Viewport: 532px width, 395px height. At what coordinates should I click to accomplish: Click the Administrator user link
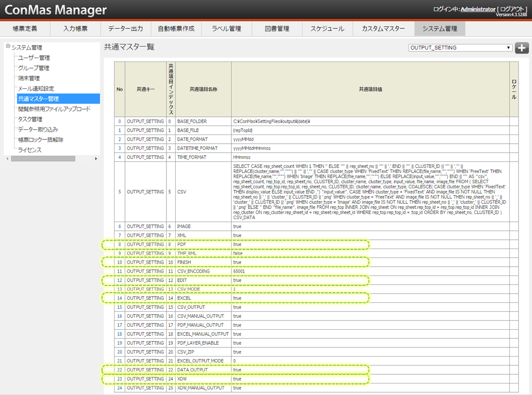[478, 9]
